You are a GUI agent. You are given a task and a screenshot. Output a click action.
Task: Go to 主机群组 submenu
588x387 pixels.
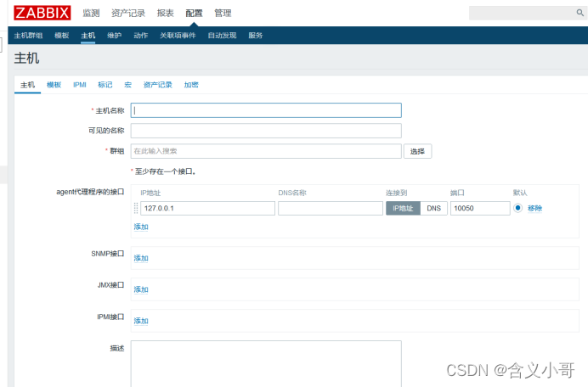click(x=28, y=36)
